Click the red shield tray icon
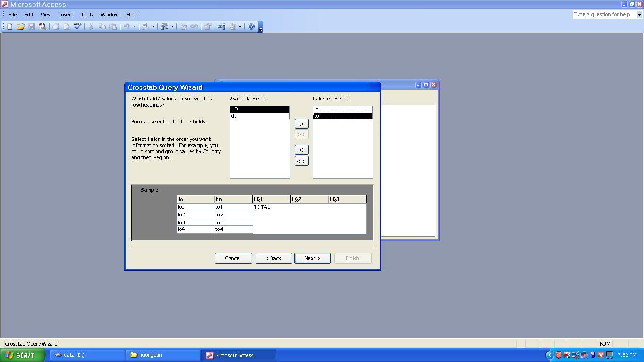Image resolution: width=644 pixels, height=362 pixels. [559, 355]
